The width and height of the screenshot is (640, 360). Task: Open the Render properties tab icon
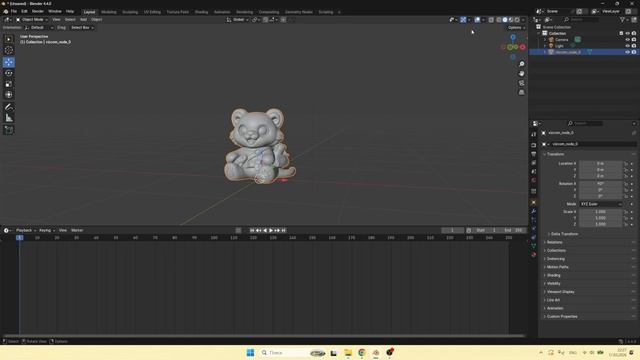pos(533,145)
